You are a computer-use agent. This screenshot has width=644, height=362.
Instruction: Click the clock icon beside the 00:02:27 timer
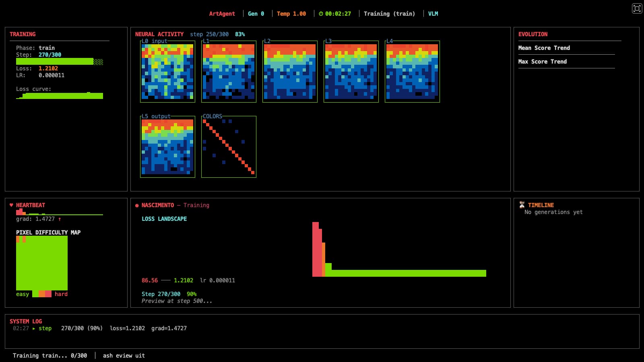[x=321, y=14]
